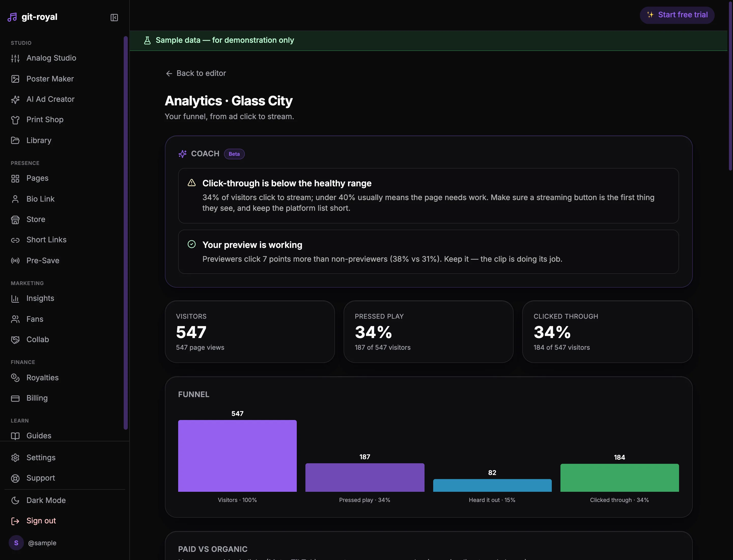Click the Collab handshake icon
Viewport: 733px width, 560px height.
pos(15,340)
